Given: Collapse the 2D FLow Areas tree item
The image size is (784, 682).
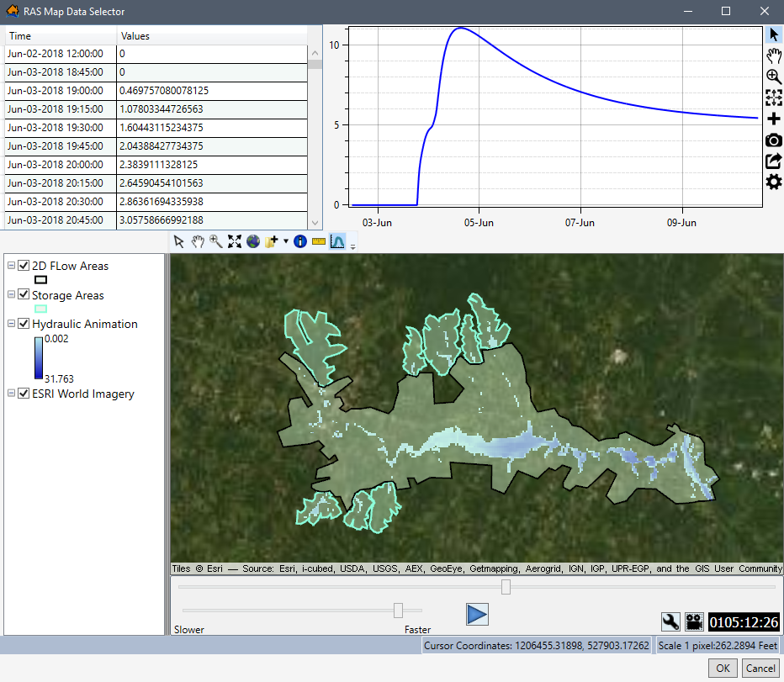Looking at the screenshot, I should pos(12,265).
